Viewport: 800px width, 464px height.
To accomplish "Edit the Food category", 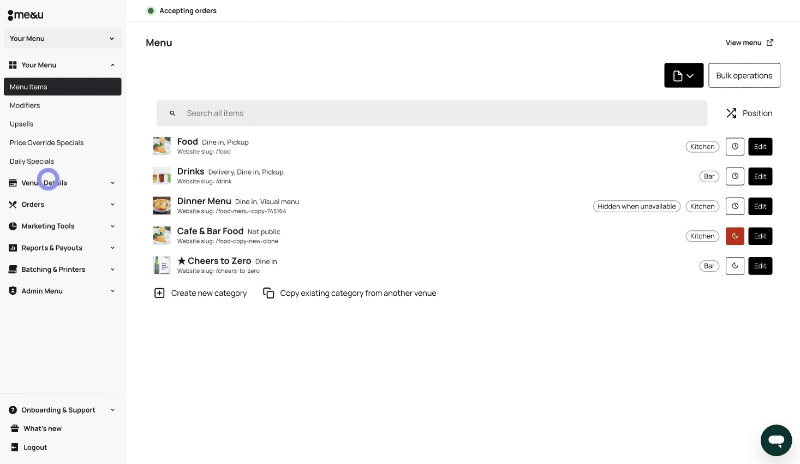I will click(760, 146).
